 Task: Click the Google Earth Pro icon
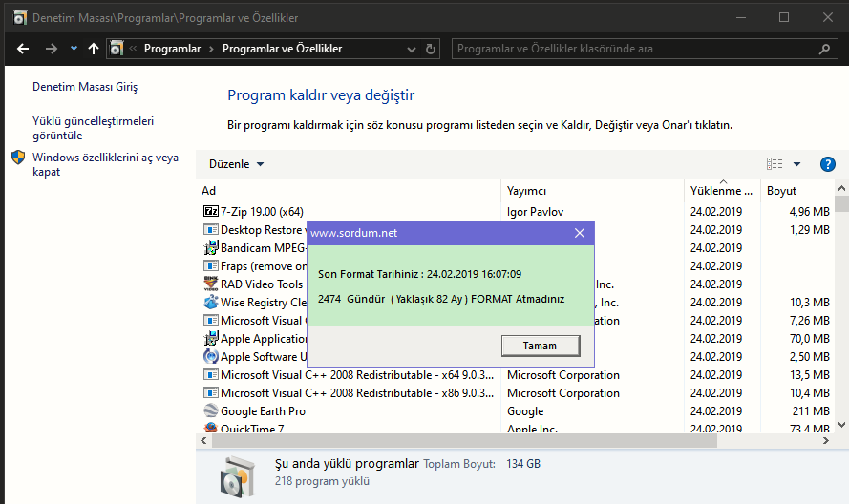point(211,410)
